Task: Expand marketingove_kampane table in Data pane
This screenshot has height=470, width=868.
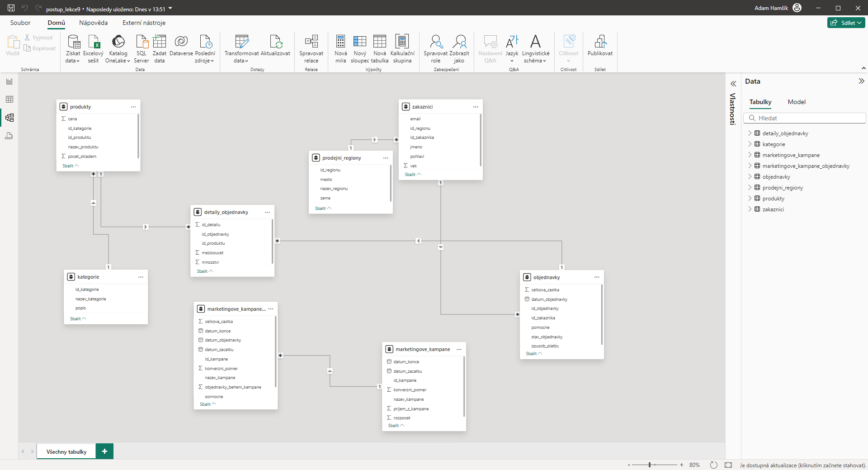Action: (x=750, y=155)
